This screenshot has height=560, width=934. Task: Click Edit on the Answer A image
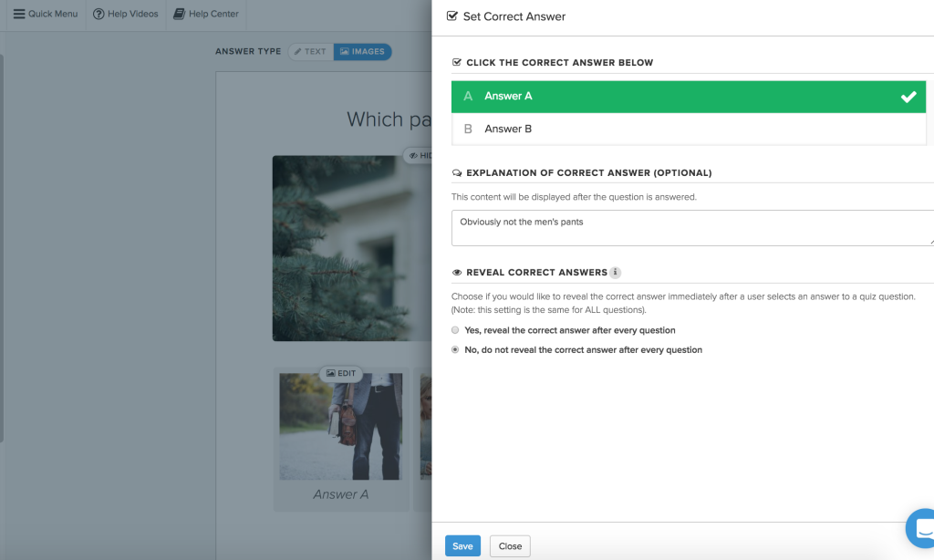(x=341, y=374)
